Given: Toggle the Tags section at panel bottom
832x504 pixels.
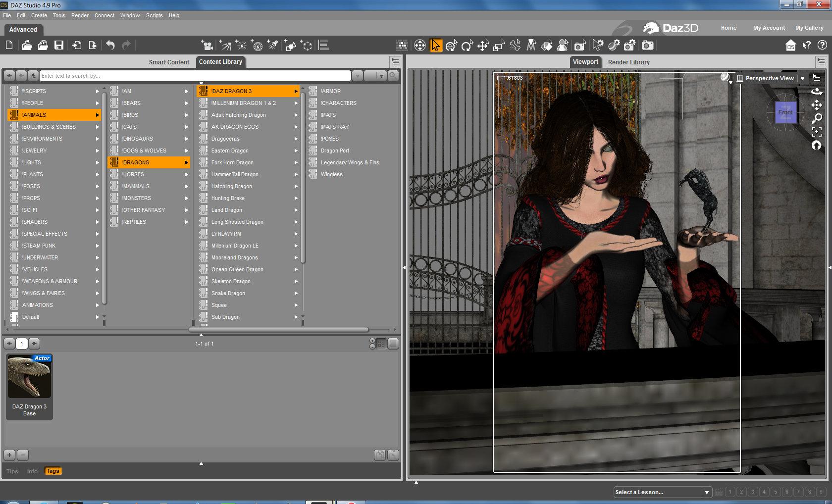Looking at the screenshot, I should coord(52,471).
